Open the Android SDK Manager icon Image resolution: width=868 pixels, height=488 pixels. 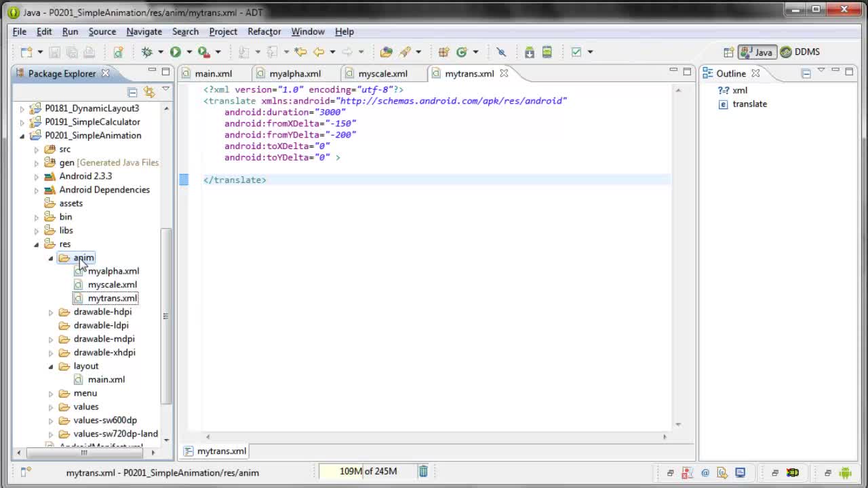coord(529,52)
